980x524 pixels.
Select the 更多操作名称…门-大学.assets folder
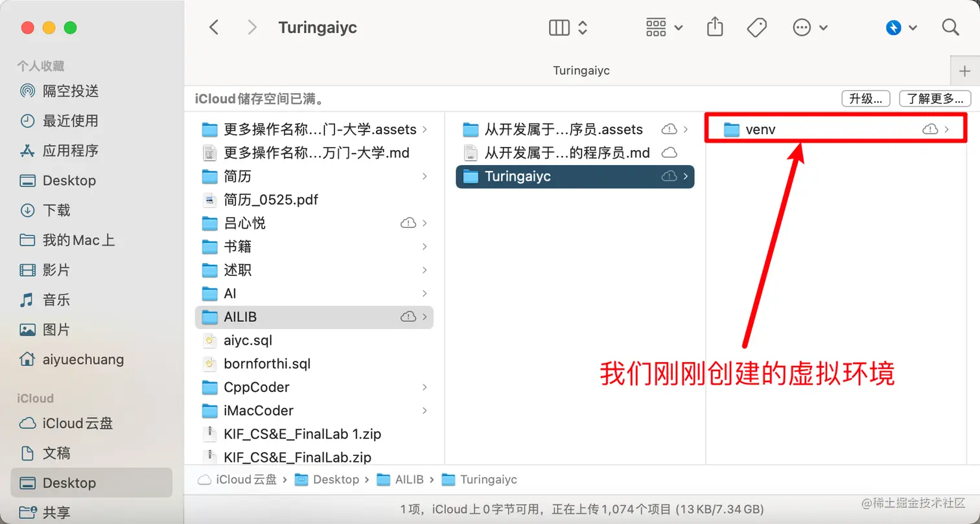coord(314,130)
